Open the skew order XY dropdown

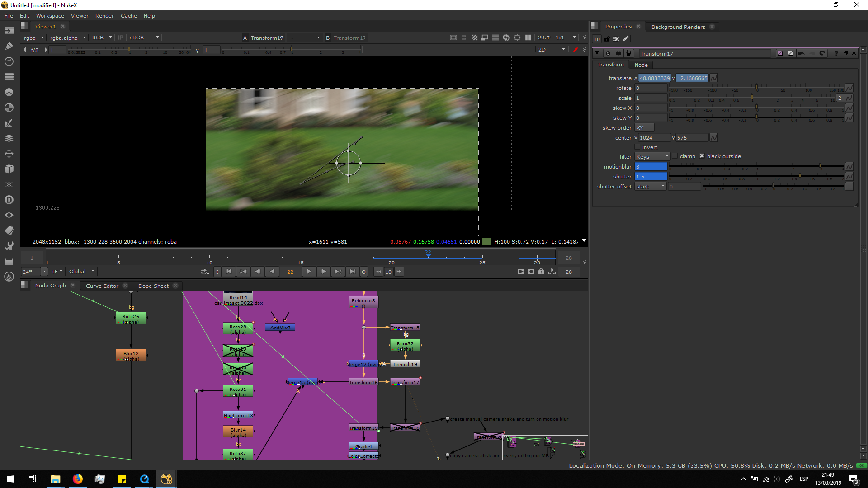[x=644, y=128]
